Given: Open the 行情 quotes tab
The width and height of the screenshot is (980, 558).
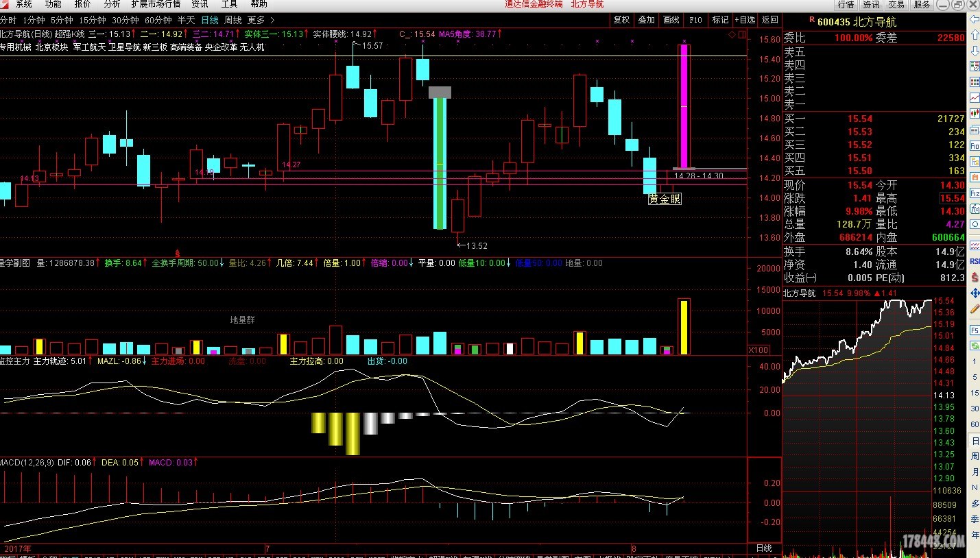Looking at the screenshot, I should pos(846,5).
